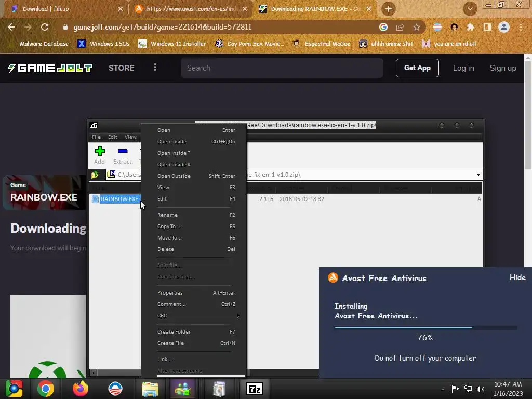Image resolution: width=532 pixels, height=399 pixels.
Task: Switch to the avast.com tab
Action: (x=191, y=9)
